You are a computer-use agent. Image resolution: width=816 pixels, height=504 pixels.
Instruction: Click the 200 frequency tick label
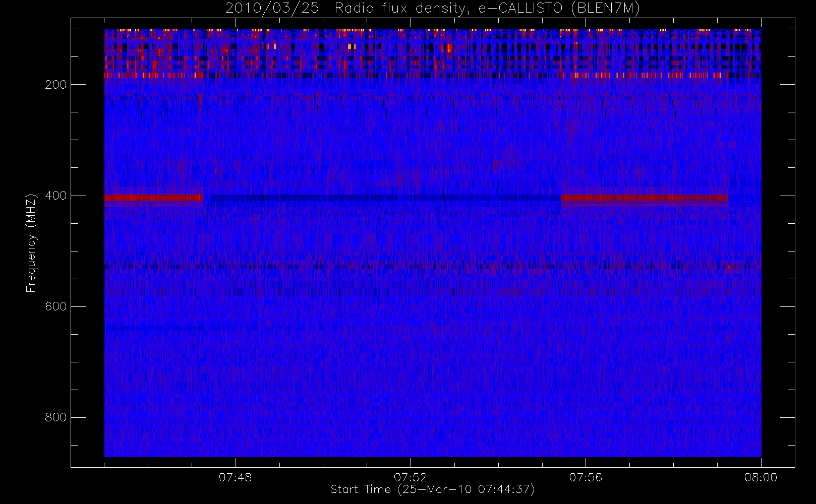point(55,85)
